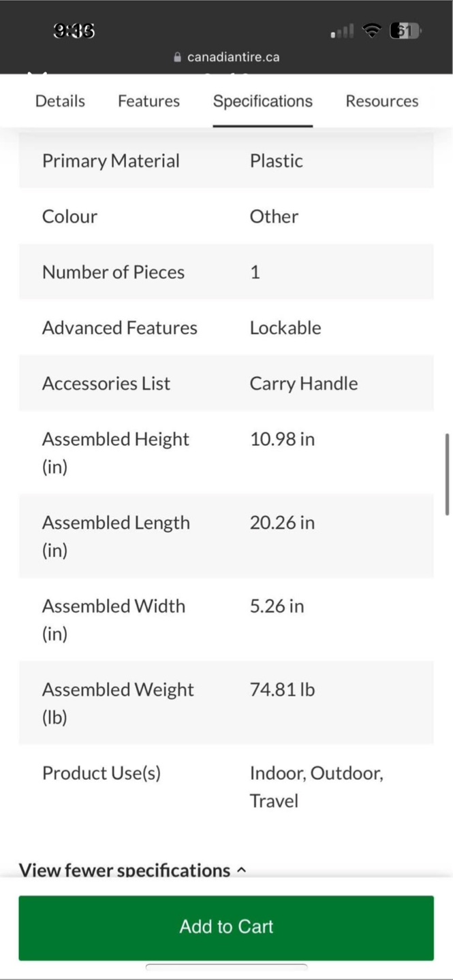
Task: Select the Specifications tab
Action: tap(263, 101)
